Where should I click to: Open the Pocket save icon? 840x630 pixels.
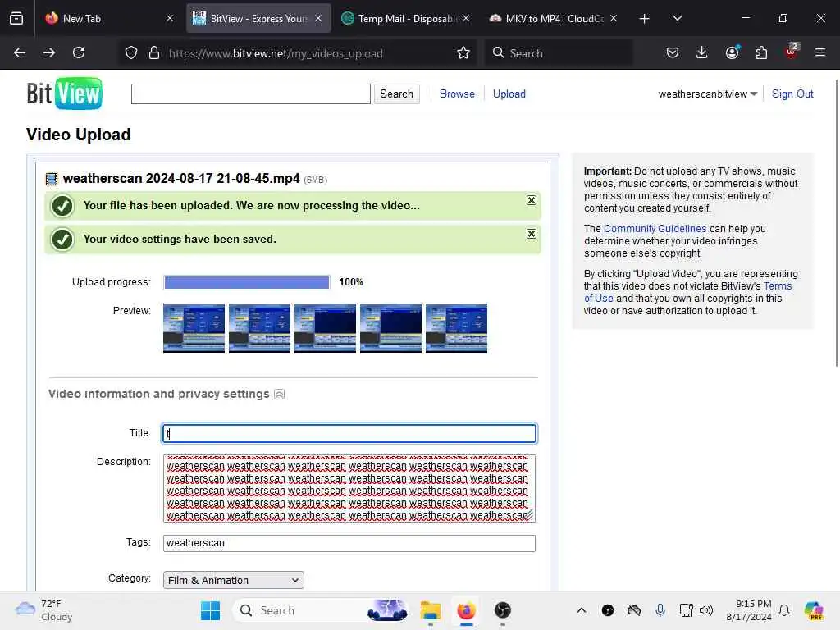click(x=673, y=52)
